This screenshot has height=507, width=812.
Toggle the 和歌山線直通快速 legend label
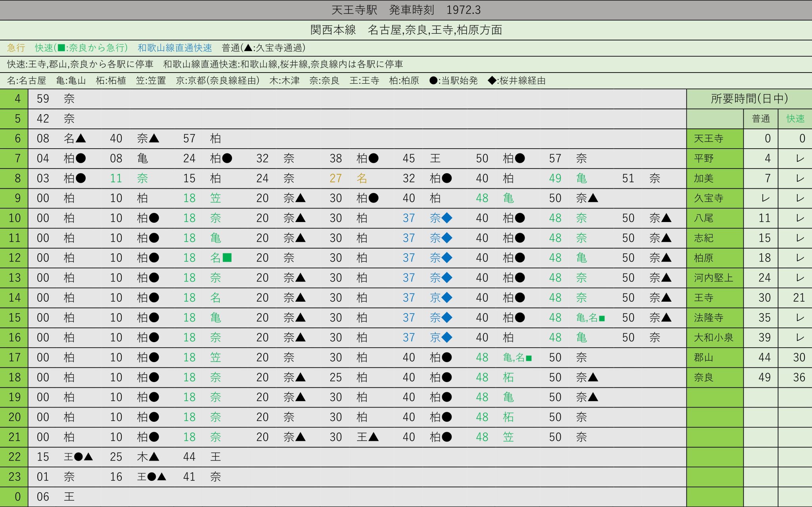coord(174,48)
